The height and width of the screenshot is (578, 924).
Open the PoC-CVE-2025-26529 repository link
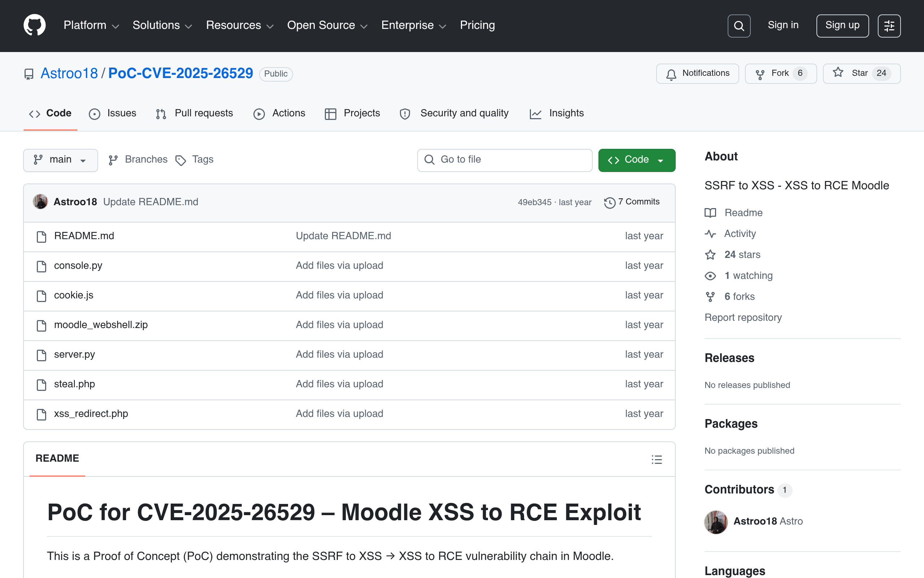coord(180,73)
